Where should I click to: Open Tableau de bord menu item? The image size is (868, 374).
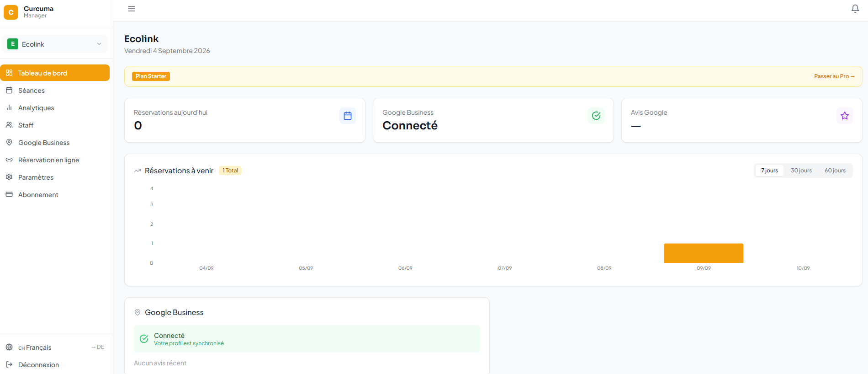click(55, 73)
